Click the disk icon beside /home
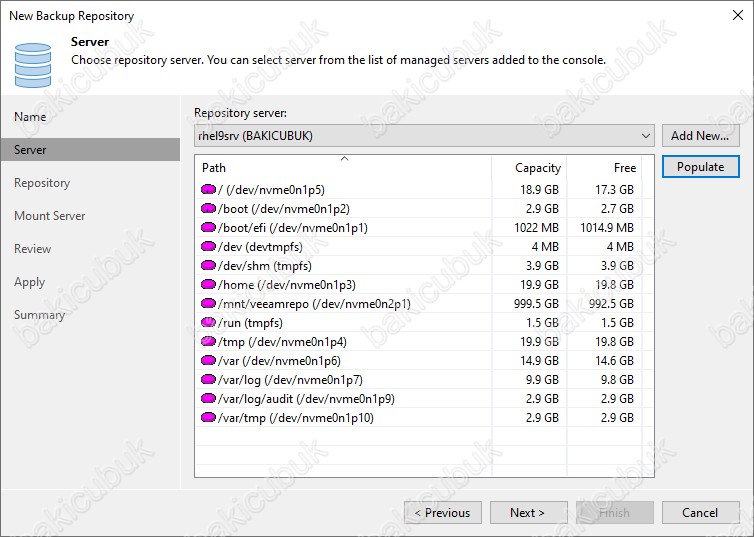The height and width of the screenshot is (537, 754). (x=208, y=285)
